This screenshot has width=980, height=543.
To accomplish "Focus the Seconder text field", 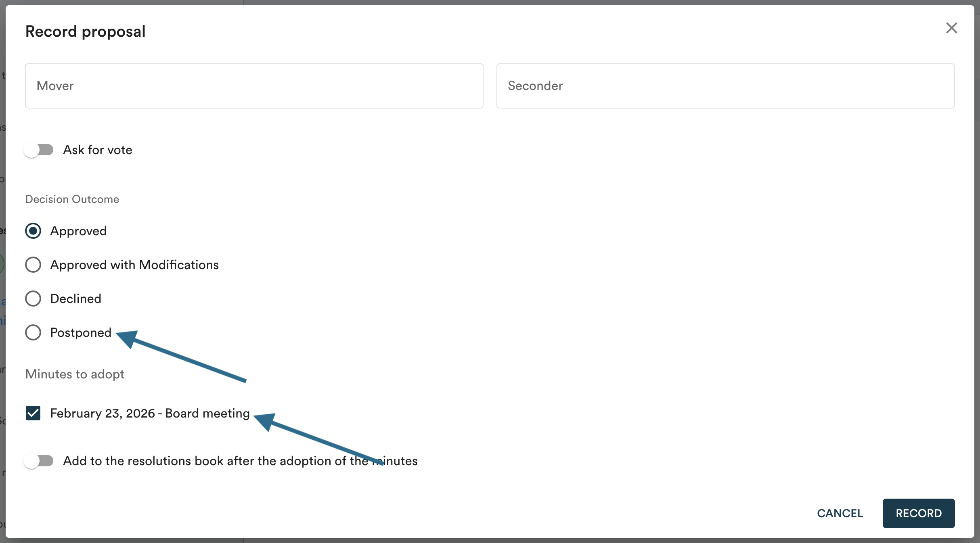I will [725, 86].
